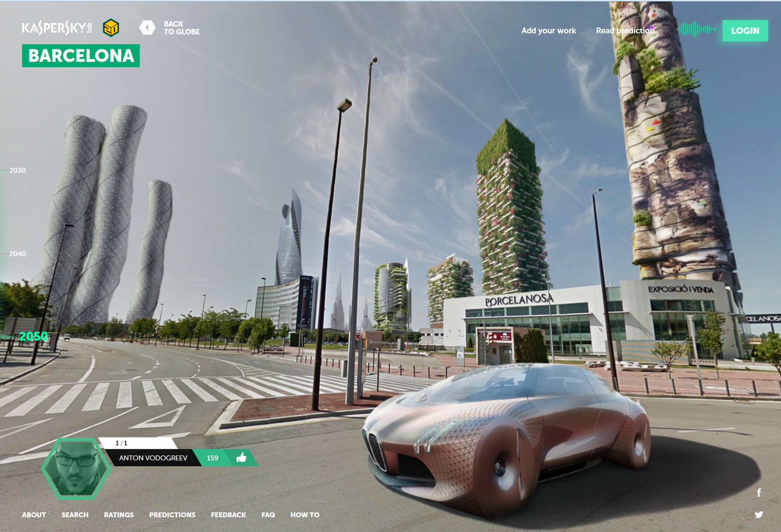Open the SEARCH menu item

[x=75, y=515]
